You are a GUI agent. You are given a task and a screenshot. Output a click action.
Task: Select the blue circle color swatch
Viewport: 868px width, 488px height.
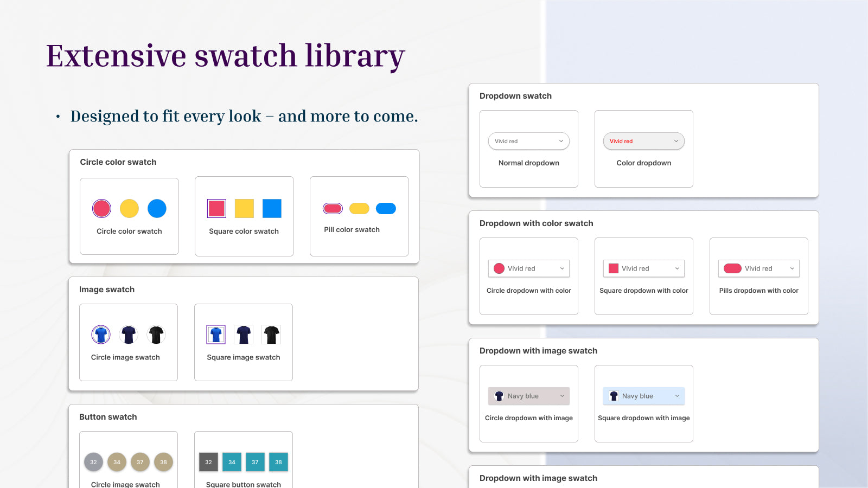click(157, 208)
